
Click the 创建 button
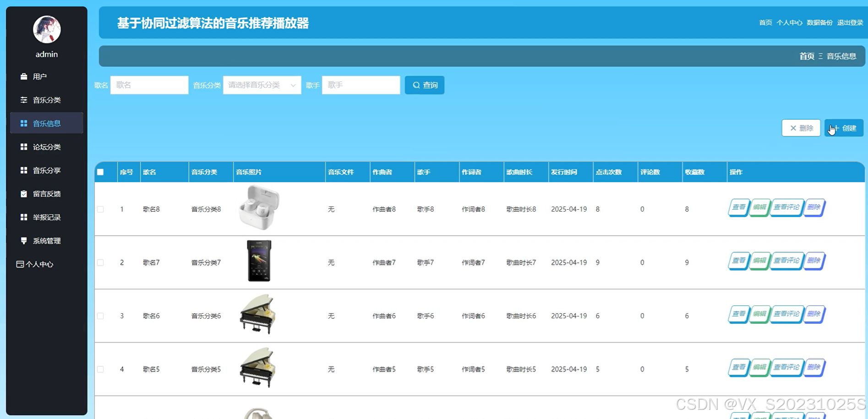(844, 128)
